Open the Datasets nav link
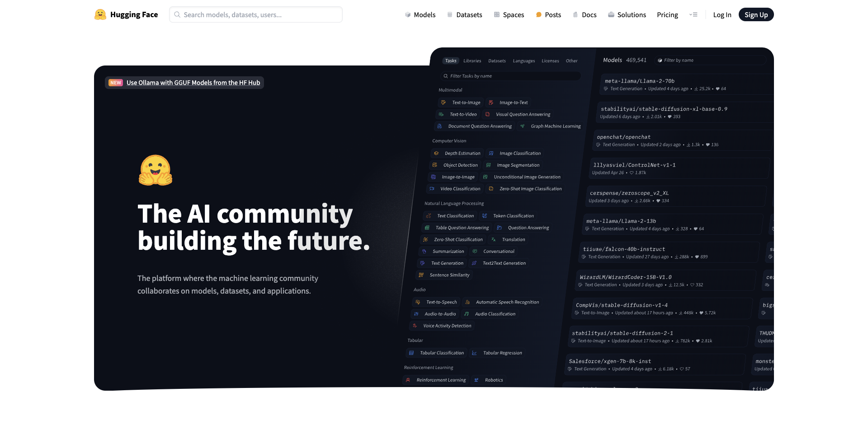This screenshot has width=868, height=425. (x=464, y=15)
